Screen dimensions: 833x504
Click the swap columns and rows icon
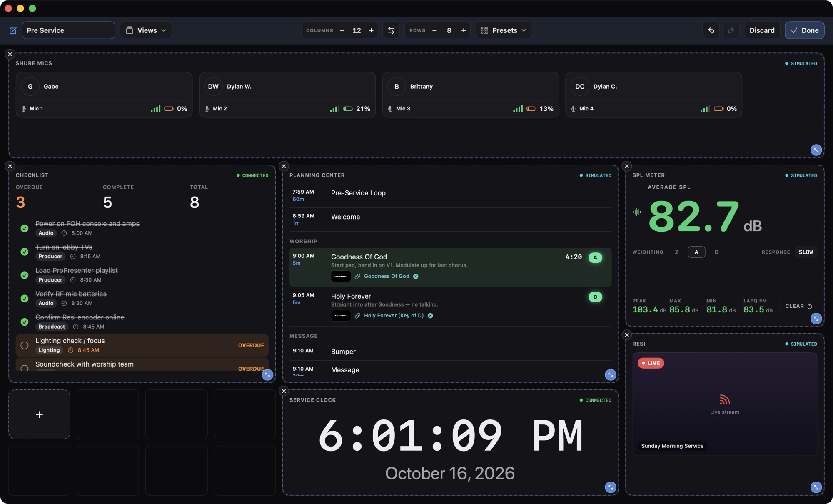point(391,30)
